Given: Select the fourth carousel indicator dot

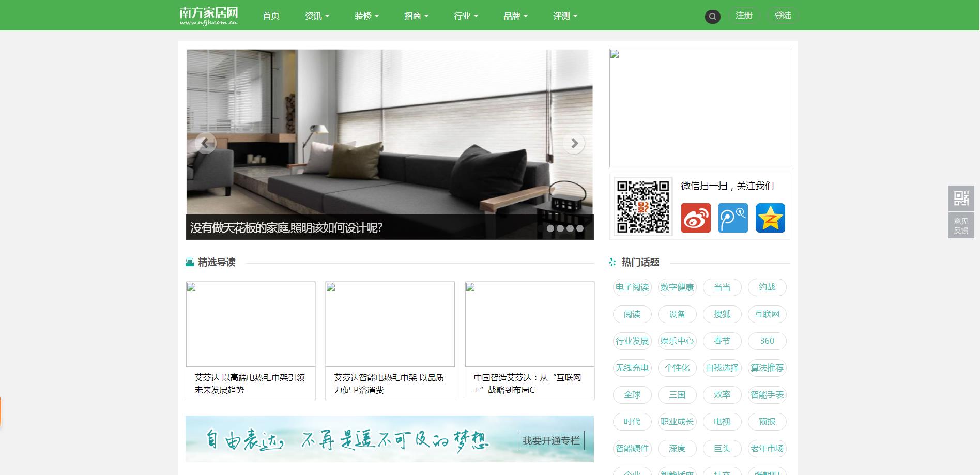Looking at the screenshot, I should point(580,228).
